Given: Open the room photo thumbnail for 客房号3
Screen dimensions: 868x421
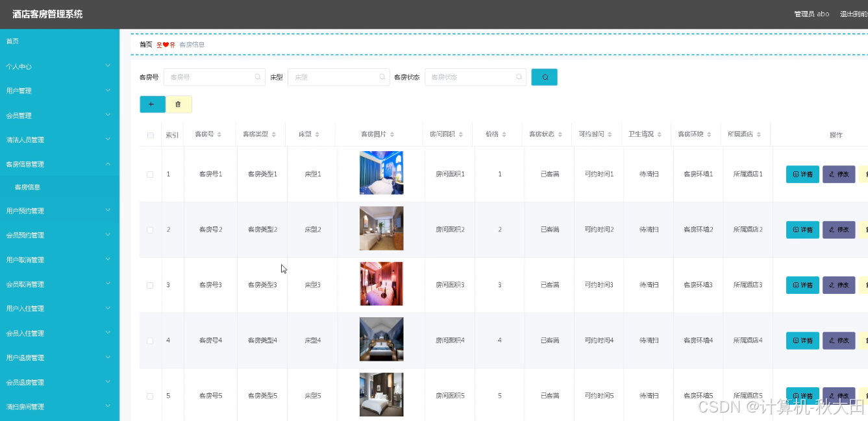Looking at the screenshot, I should (382, 283).
